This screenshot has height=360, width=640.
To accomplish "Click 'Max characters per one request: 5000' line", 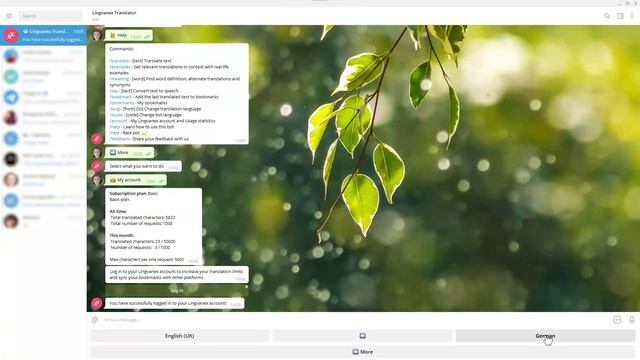I will tap(147, 260).
